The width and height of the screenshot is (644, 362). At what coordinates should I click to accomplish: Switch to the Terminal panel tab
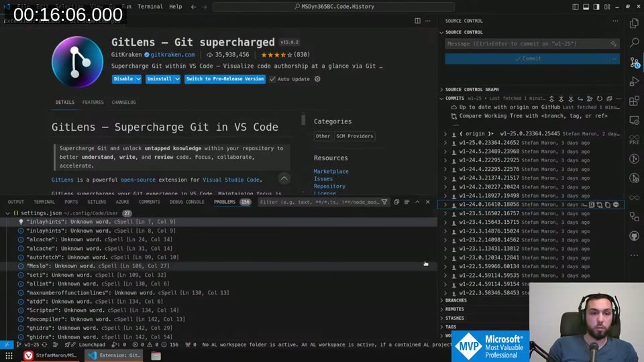coord(44,202)
